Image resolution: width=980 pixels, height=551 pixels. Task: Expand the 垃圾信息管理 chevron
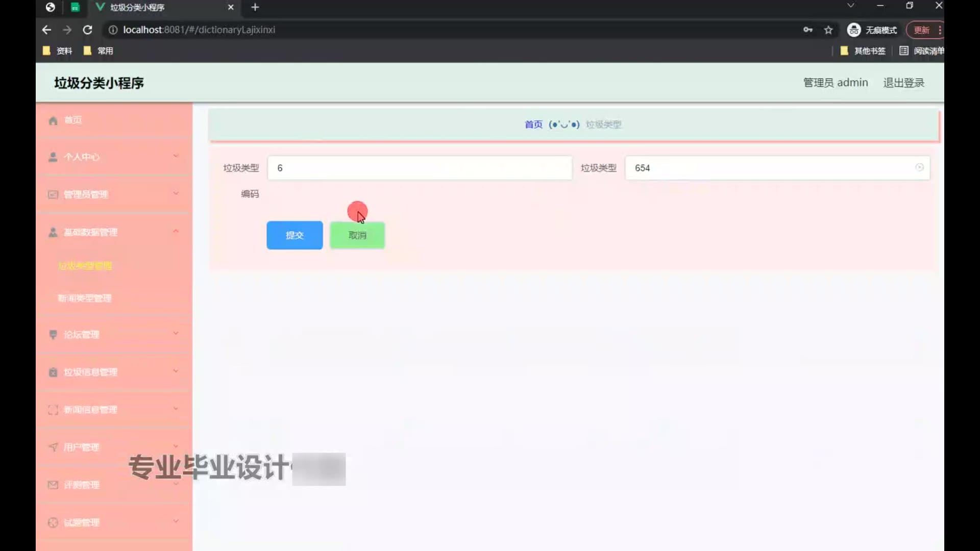click(x=176, y=371)
